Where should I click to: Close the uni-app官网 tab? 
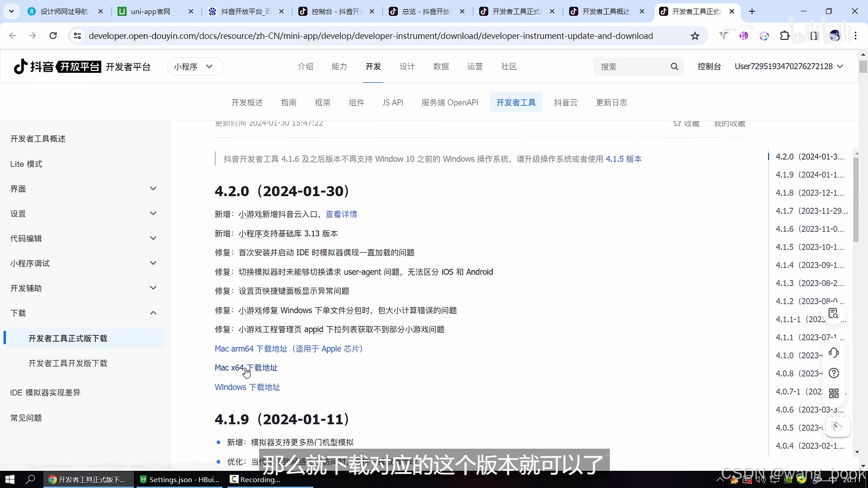191,11
